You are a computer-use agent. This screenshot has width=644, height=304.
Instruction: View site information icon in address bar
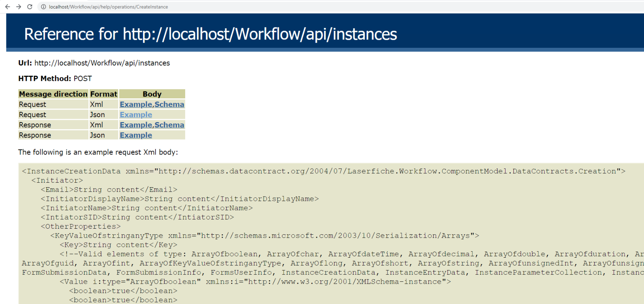[x=44, y=7]
